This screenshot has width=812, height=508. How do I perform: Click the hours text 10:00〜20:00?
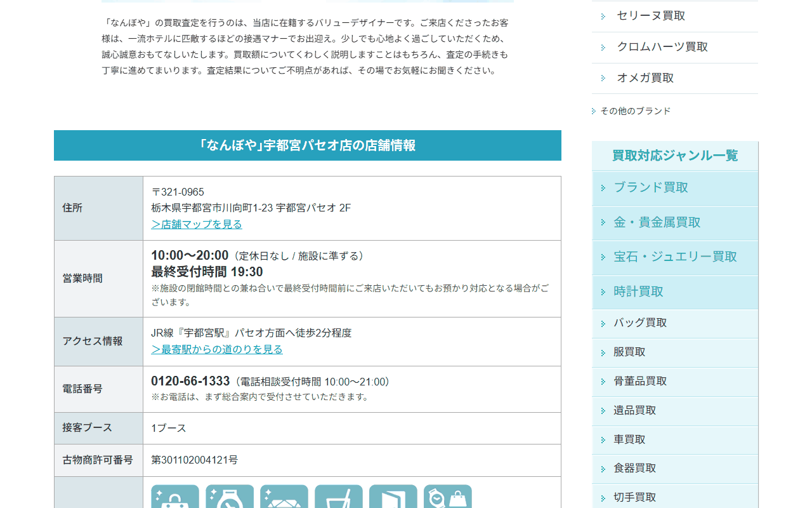pyautogui.click(x=190, y=255)
